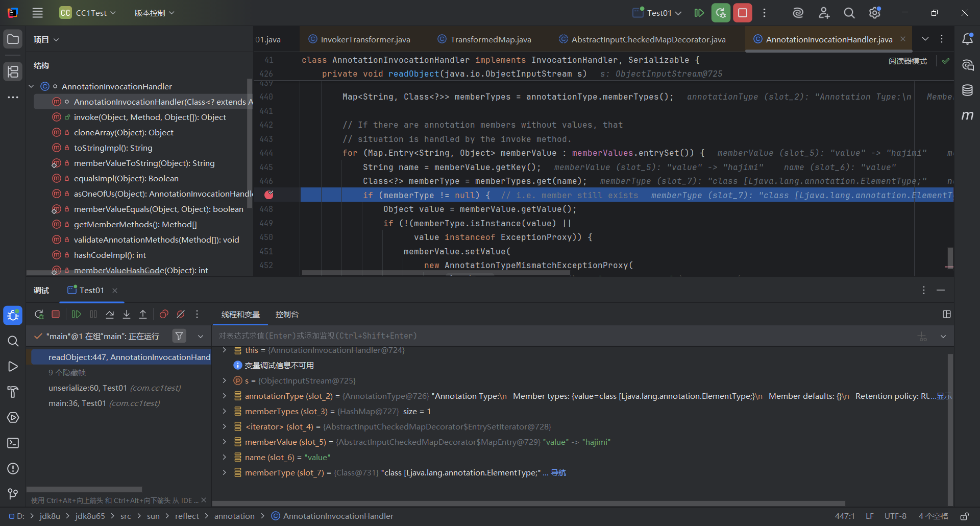Toggle debug layout settings icon

947,314
